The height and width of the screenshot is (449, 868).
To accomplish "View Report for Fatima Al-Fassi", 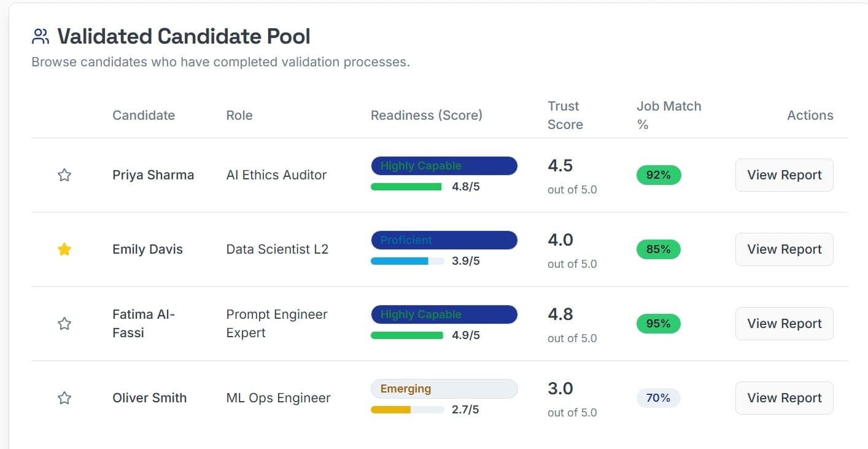I will (x=784, y=323).
